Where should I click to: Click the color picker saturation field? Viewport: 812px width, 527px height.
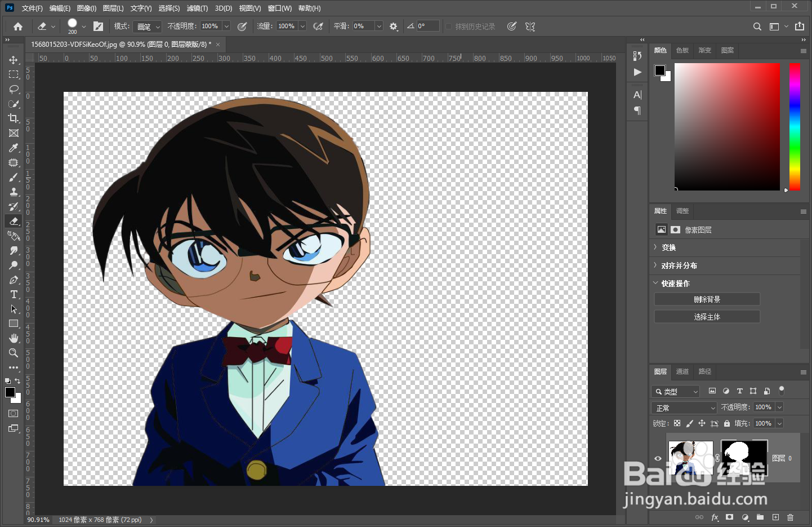coord(727,126)
